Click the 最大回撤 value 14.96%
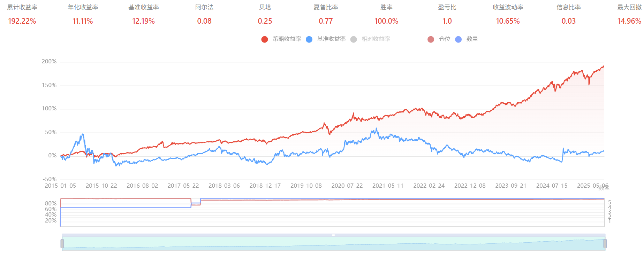 point(629,21)
